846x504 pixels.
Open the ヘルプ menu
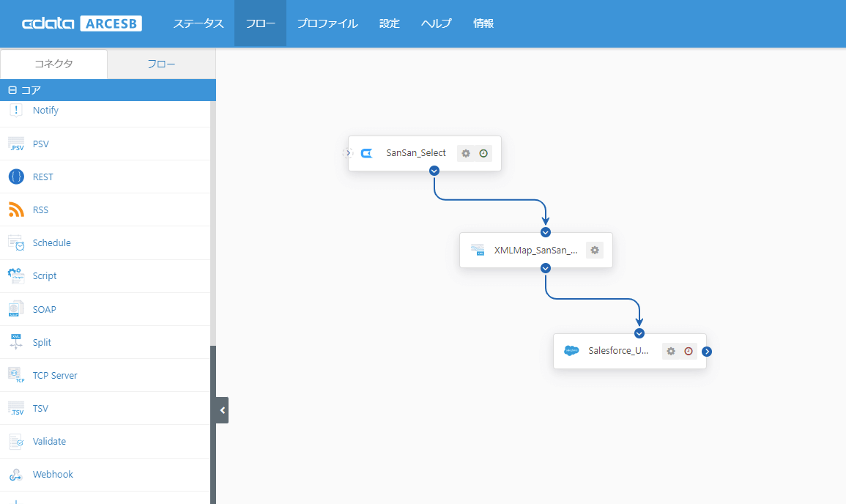click(x=436, y=23)
